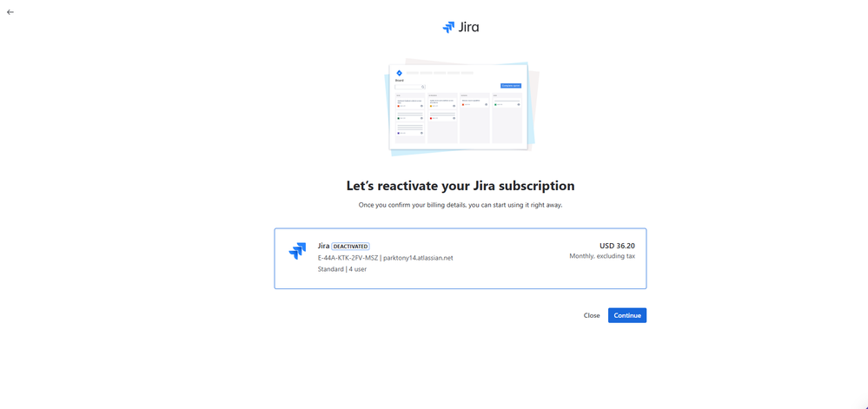Select the Jira board illustration
Screen dimensions: 868x409
click(461, 108)
